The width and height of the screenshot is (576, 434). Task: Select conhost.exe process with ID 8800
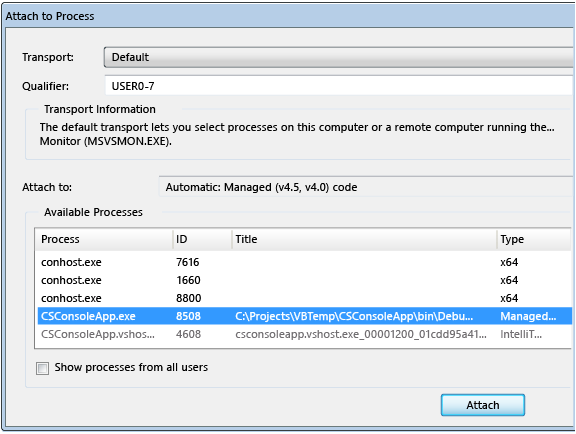click(304, 298)
